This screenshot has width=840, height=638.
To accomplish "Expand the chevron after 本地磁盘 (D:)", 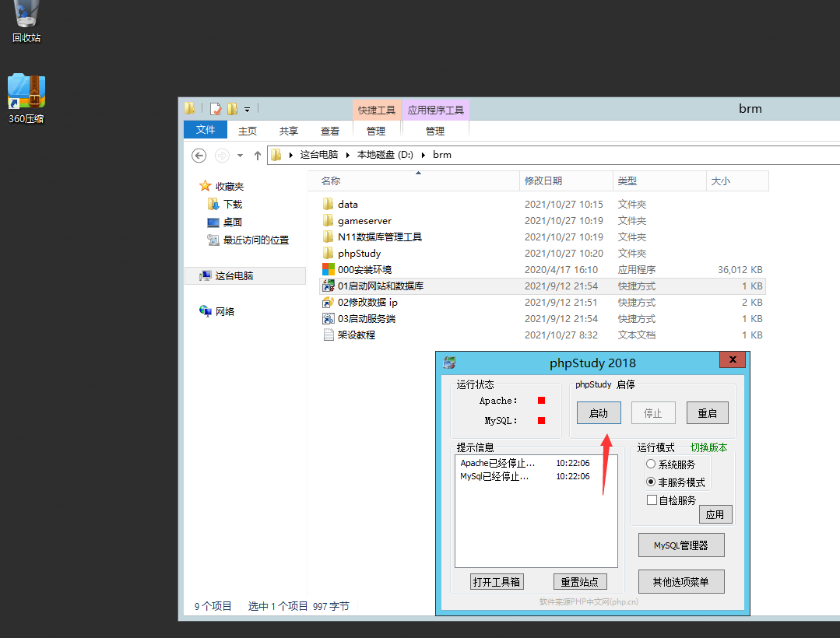I will 424,155.
